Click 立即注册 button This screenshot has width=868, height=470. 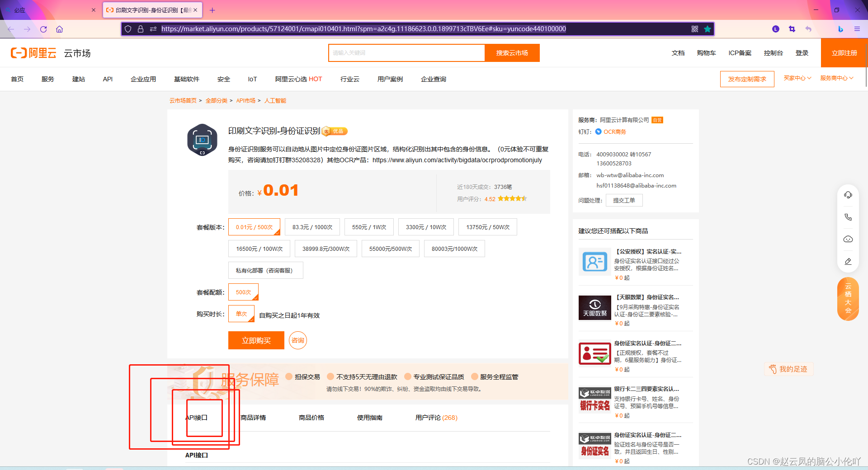click(844, 53)
